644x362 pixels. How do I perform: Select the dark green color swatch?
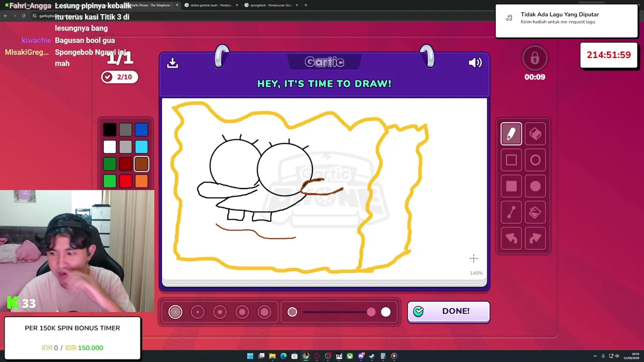[110, 164]
